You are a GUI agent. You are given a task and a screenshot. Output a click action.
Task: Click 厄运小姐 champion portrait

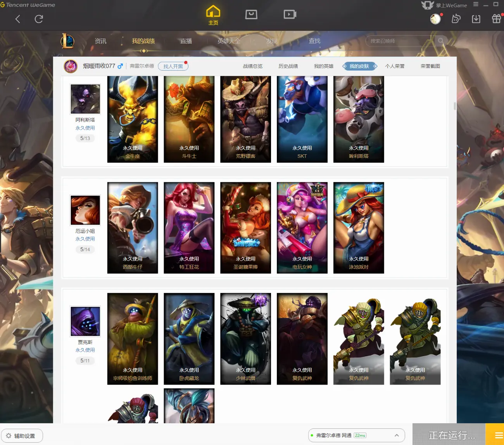coord(85,210)
